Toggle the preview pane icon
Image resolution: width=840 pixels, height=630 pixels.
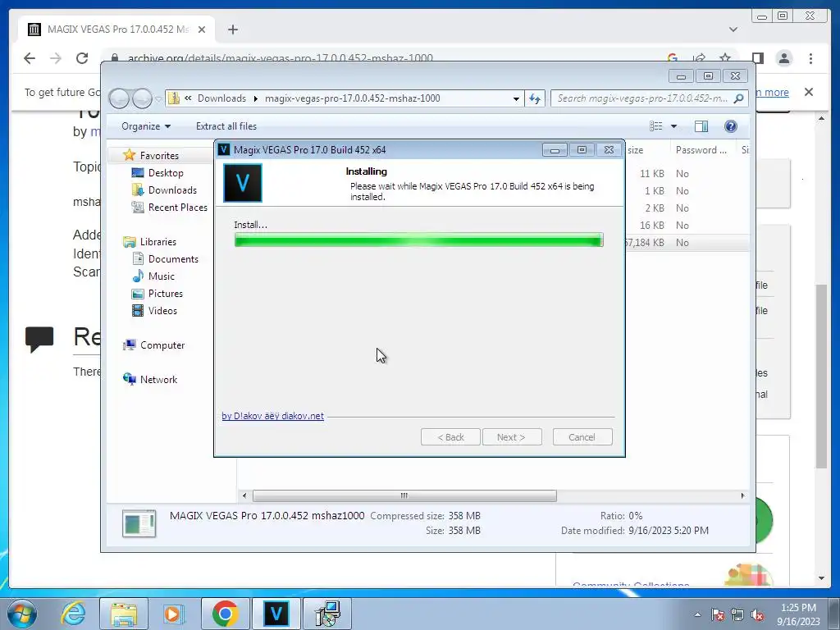coord(701,126)
